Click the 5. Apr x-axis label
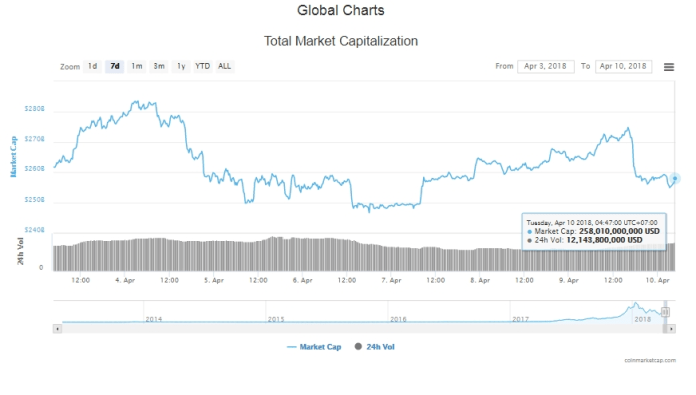The image size is (696, 395). tap(214, 280)
